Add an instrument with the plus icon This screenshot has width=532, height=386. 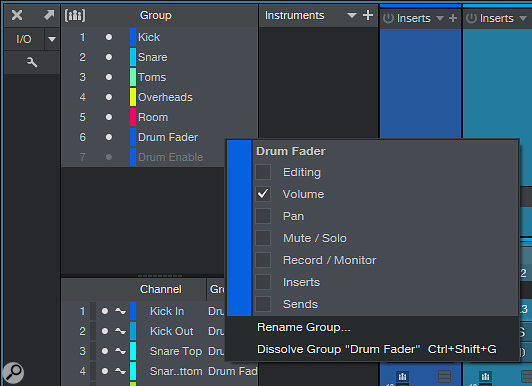point(368,15)
